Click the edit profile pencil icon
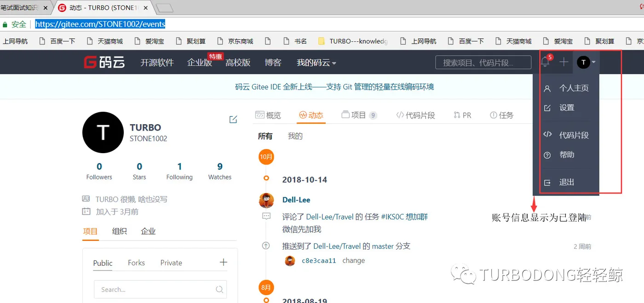This screenshot has height=303, width=644. click(x=233, y=120)
